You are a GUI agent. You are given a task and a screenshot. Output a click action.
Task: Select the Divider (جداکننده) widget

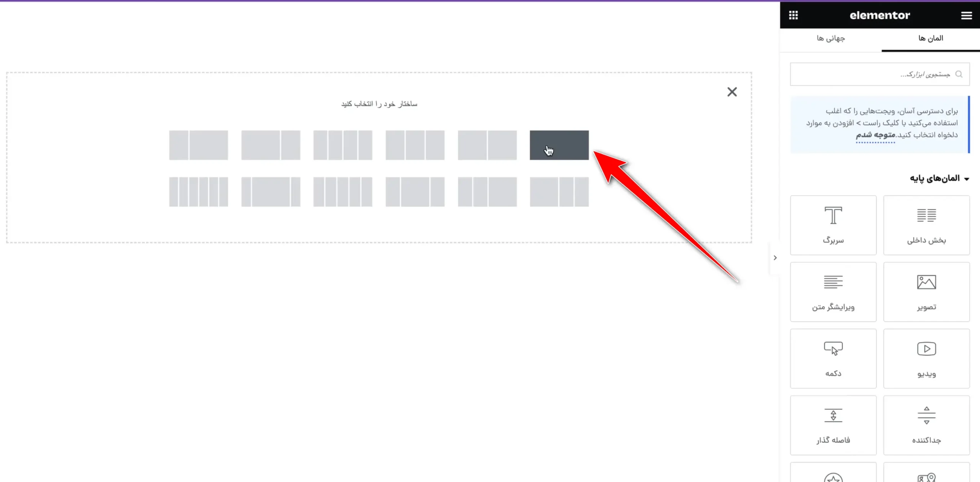[926, 425]
